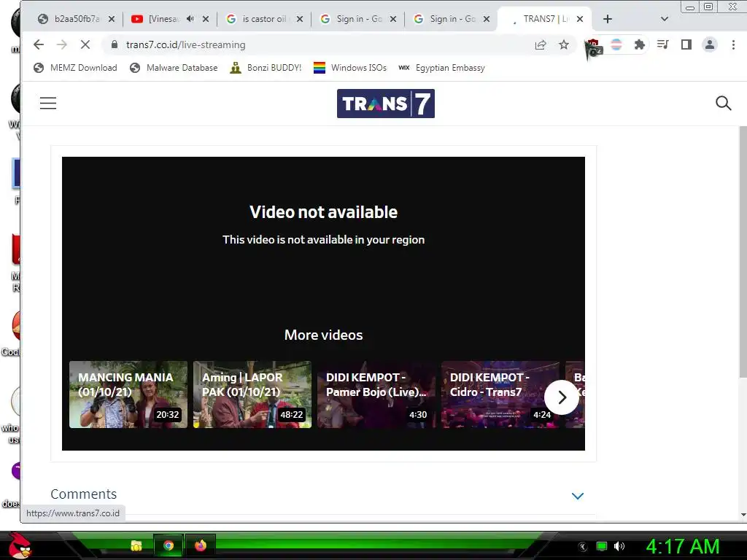Open Windows ISOs bookmark
Viewport: 747px width, 560px height.
tap(350, 68)
